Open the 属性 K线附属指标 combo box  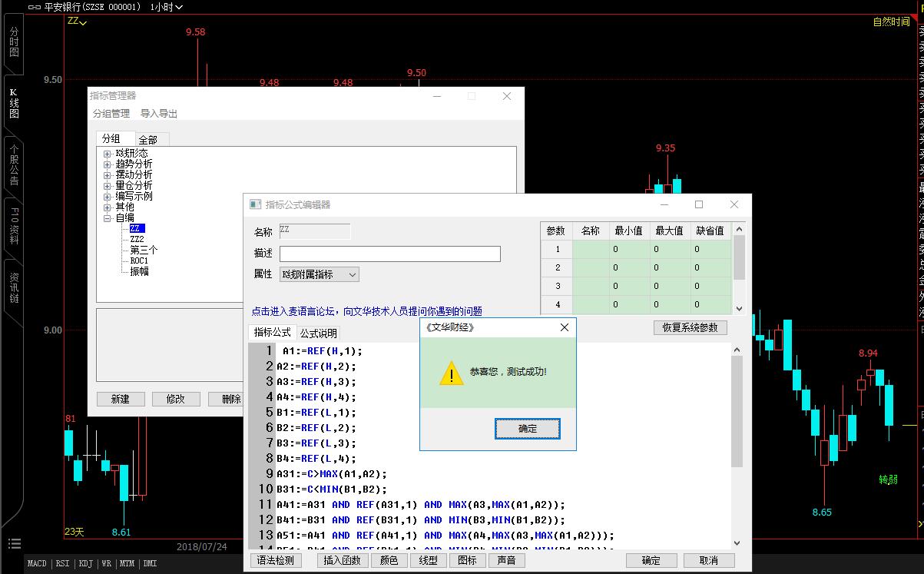(319, 274)
